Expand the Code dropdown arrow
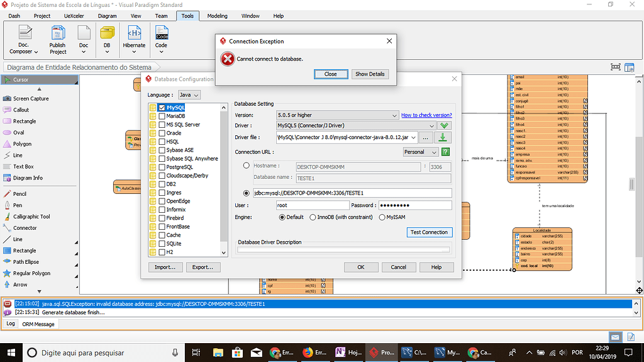 click(162, 52)
